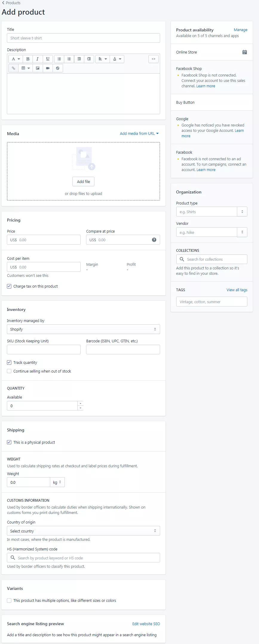Click the Add file button
The width and height of the screenshot is (259, 644).
click(x=83, y=181)
